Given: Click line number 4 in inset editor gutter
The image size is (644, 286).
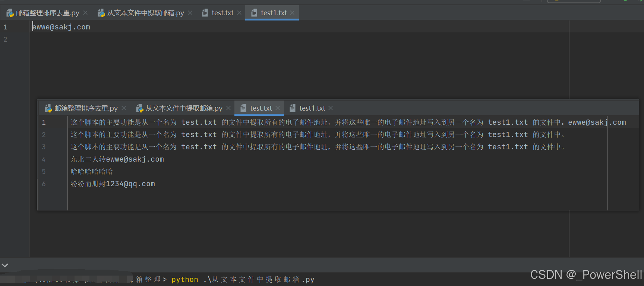Looking at the screenshot, I should [44, 159].
